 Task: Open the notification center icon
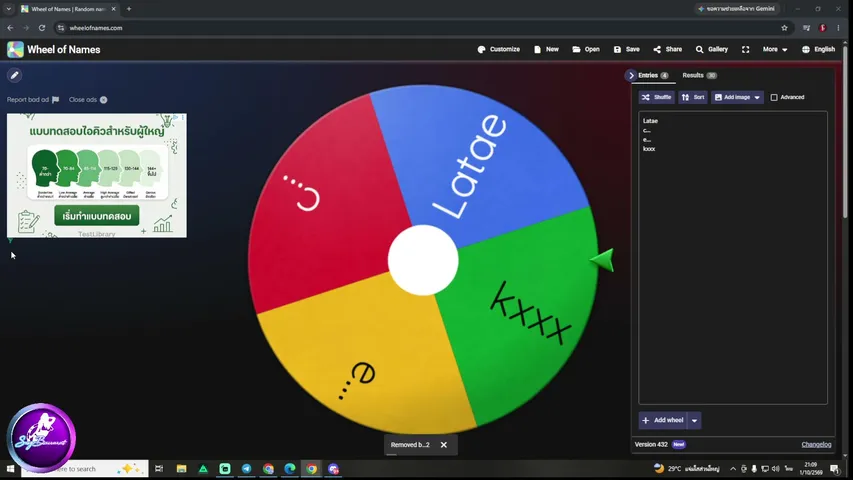[x=835, y=469]
